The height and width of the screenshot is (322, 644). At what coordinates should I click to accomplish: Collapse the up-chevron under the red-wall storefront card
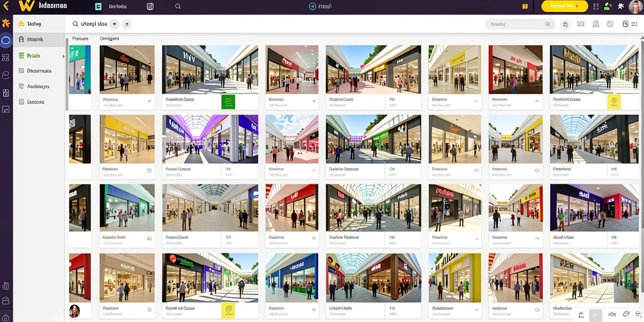tap(537, 101)
